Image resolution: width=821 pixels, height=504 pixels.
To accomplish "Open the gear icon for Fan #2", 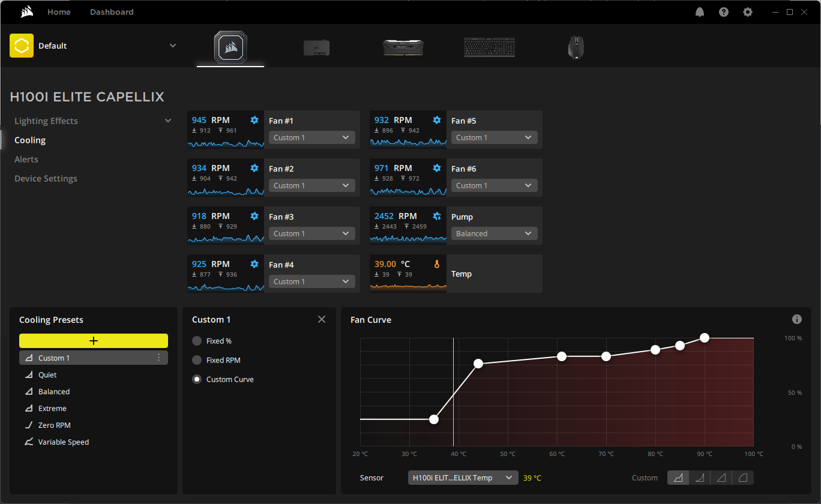I will pyautogui.click(x=254, y=168).
